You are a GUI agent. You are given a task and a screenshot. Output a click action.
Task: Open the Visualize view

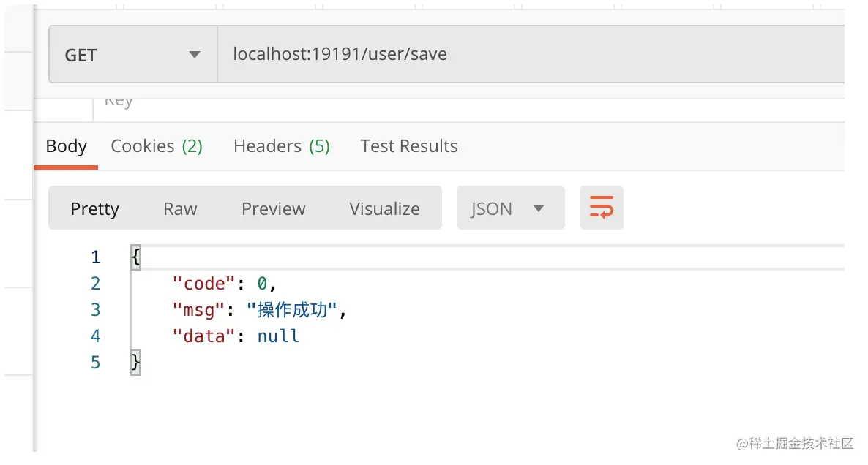point(384,208)
